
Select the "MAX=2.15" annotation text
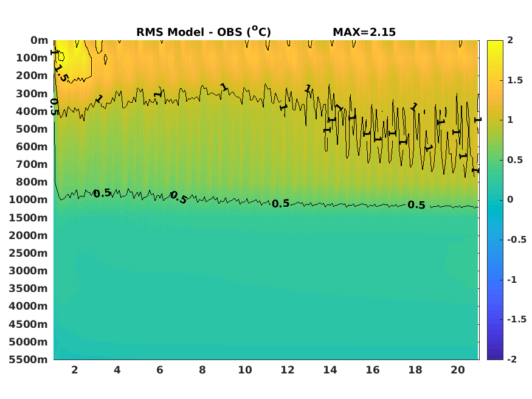364,32
